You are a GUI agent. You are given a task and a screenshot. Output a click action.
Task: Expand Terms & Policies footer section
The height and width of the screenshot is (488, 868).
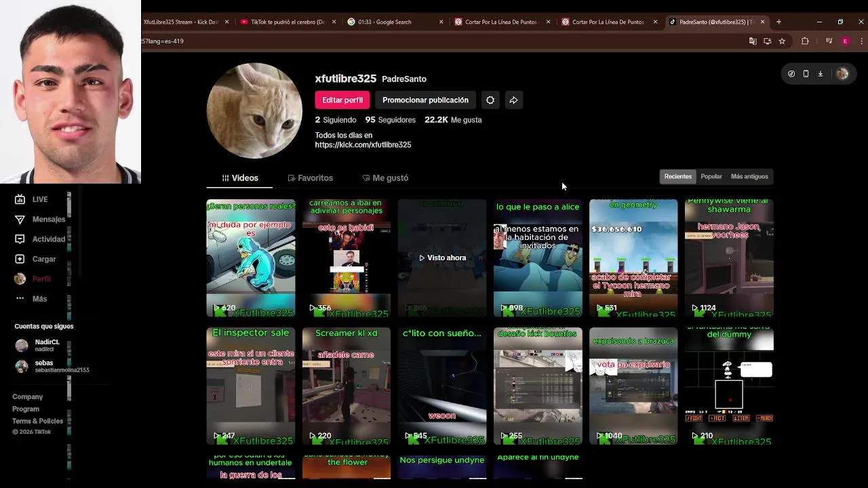click(37, 421)
